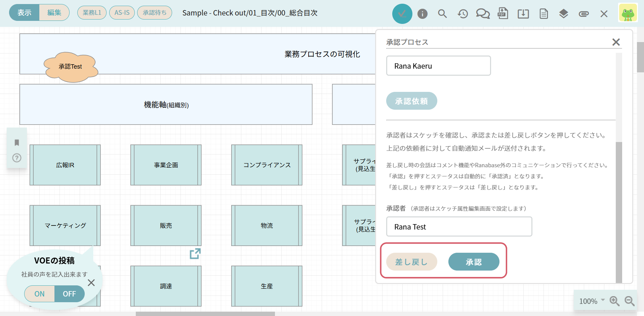Click the layers stack icon
The image size is (644, 316).
click(x=564, y=14)
